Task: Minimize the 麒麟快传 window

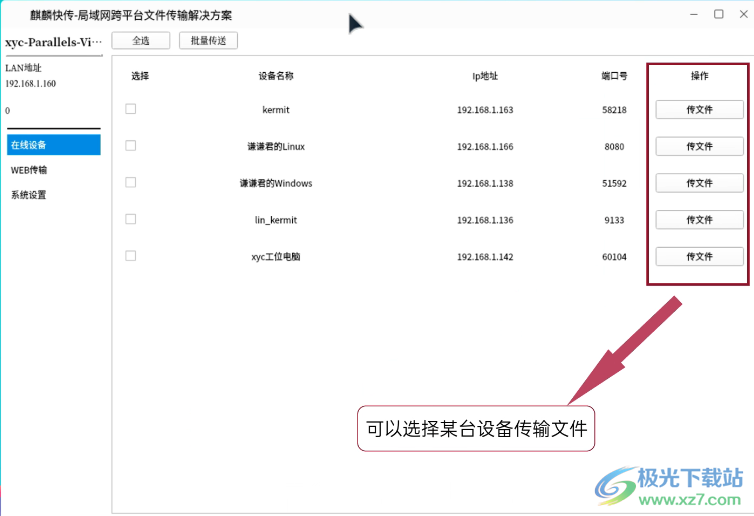Action: [693, 14]
